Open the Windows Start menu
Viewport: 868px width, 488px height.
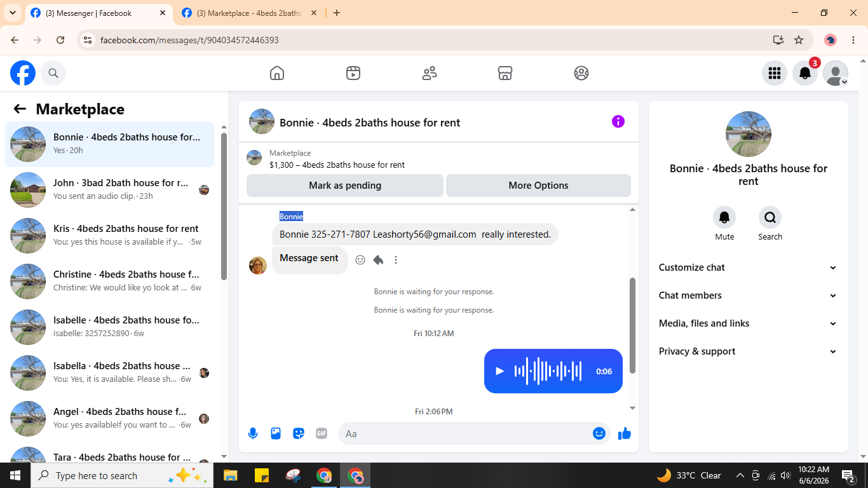click(x=15, y=475)
